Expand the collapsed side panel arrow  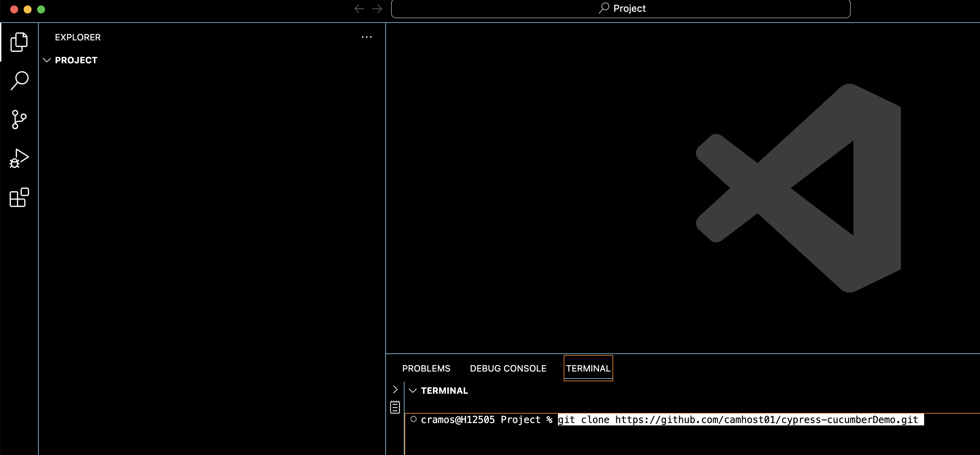pyautogui.click(x=394, y=389)
